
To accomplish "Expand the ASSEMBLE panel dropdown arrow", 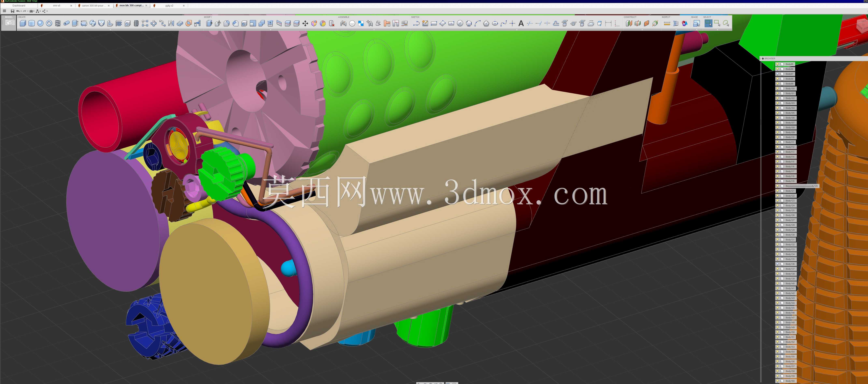I will (x=374, y=30).
